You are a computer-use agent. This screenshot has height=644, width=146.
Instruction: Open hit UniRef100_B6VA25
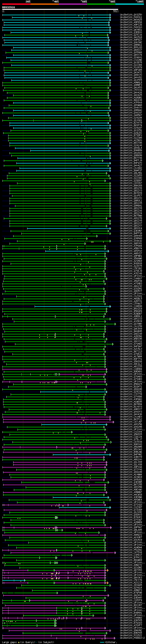tap(131, 20)
